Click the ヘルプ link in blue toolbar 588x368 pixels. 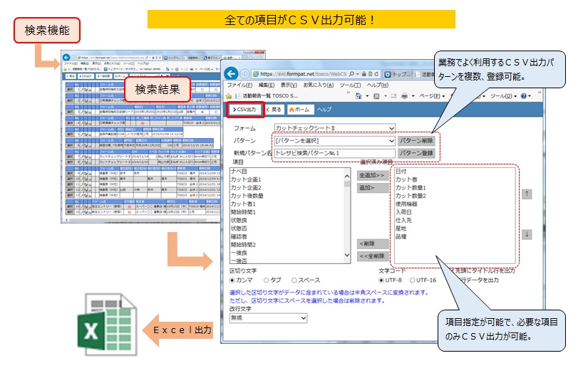[324, 110]
